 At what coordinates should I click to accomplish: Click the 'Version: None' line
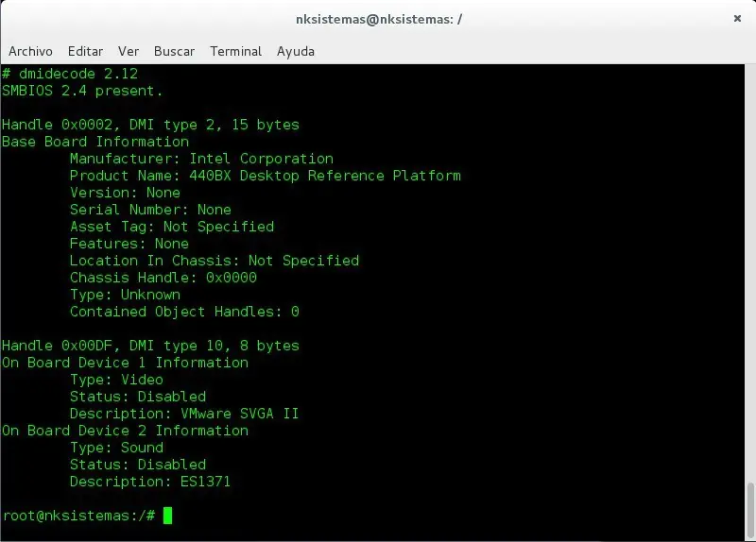click(125, 193)
